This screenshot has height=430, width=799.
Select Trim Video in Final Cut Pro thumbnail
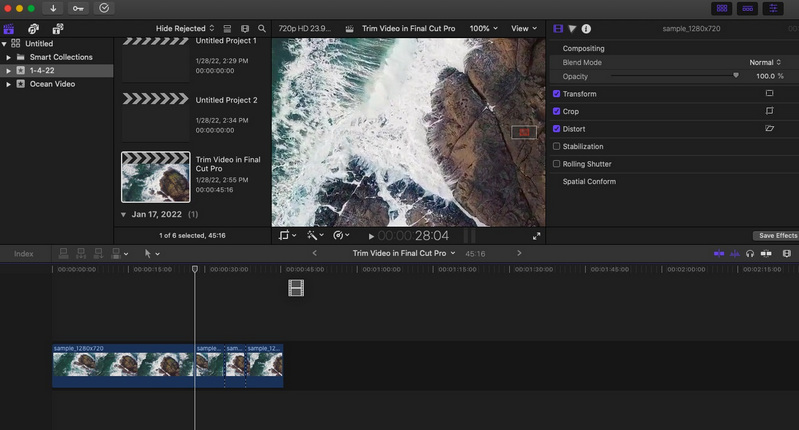pyautogui.click(x=156, y=177)
